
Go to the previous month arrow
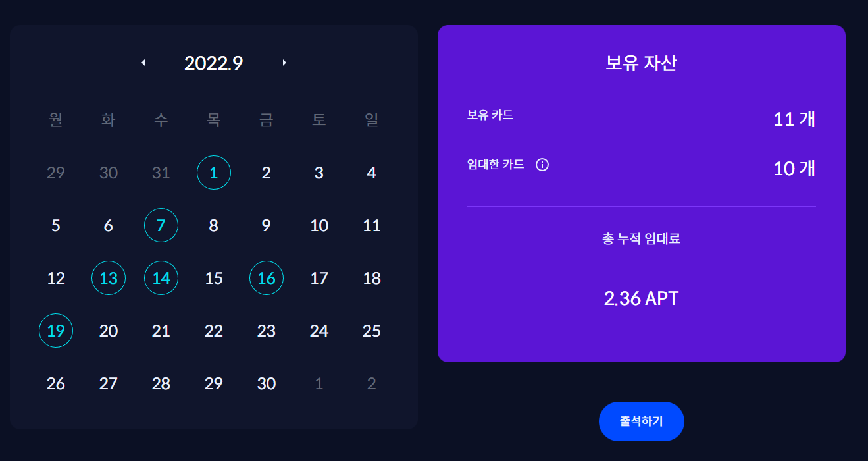[x=143, y=63]
